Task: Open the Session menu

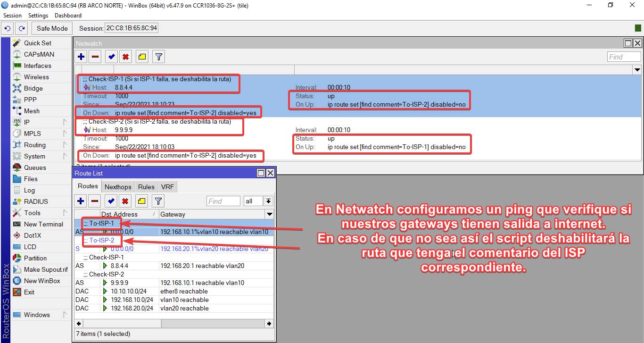Action: (12, 15)
